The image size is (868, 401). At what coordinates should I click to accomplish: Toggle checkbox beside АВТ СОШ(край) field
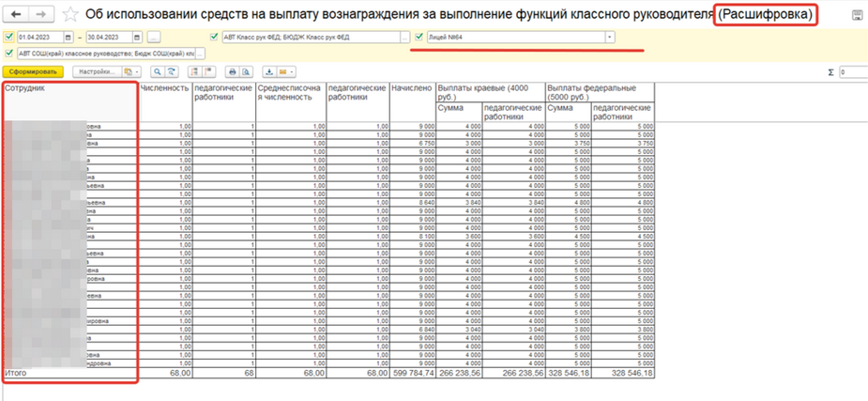coord(8,54)
